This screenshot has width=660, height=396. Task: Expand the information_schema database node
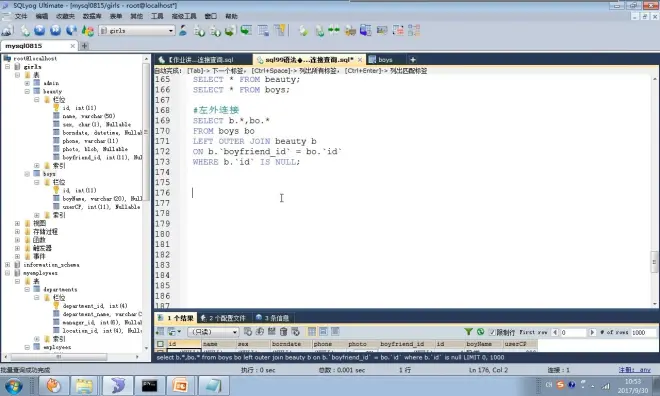pyautogui.click(x=7, y=265)
